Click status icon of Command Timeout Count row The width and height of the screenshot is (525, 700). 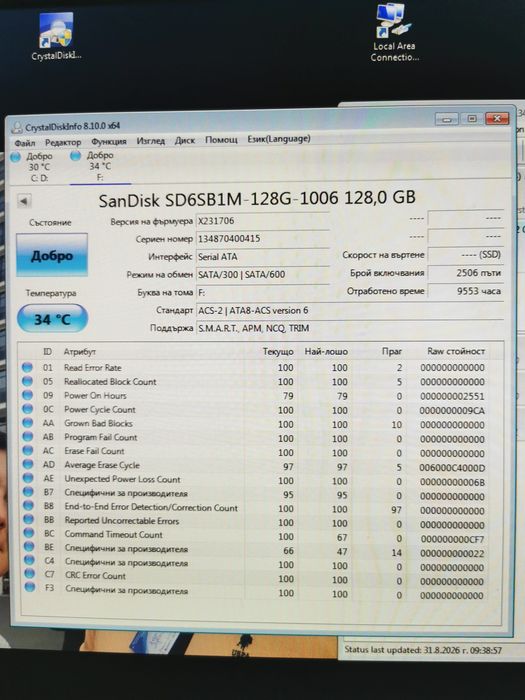click(x=29, y=532)
